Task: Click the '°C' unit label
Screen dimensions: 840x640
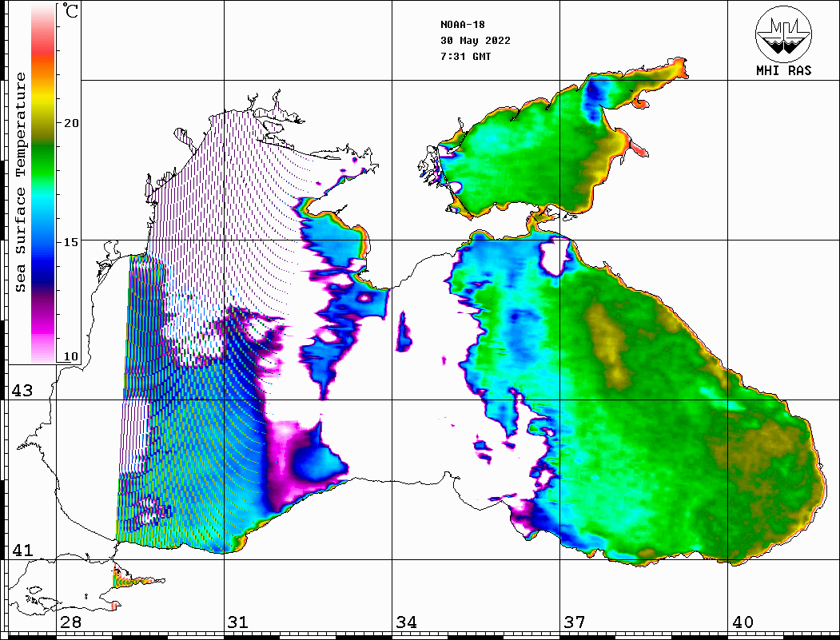Action: point(70,10)
